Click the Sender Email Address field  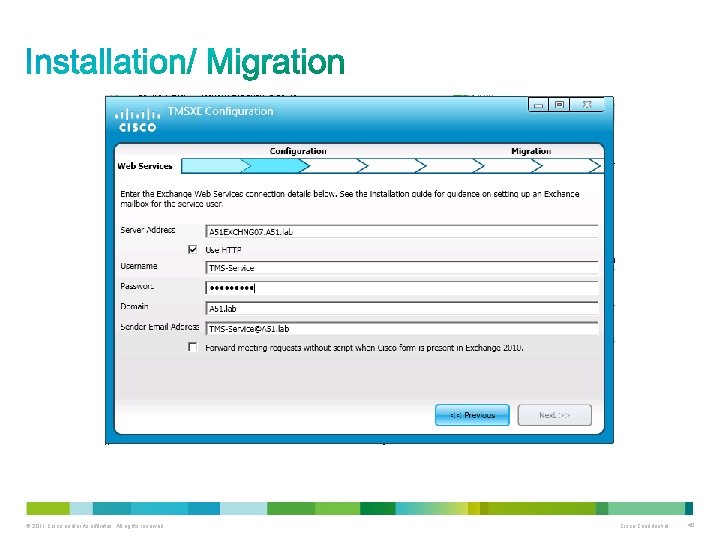(x=402, y=328)
